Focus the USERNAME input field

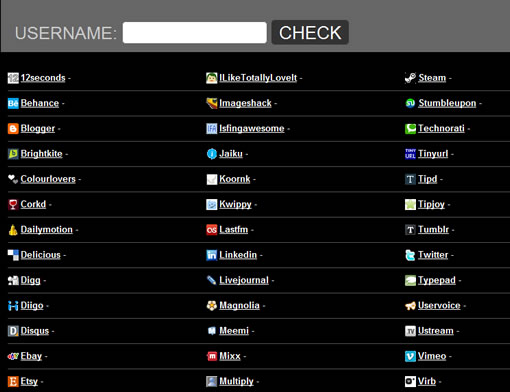pyautogui.click(x=195, y=33)
